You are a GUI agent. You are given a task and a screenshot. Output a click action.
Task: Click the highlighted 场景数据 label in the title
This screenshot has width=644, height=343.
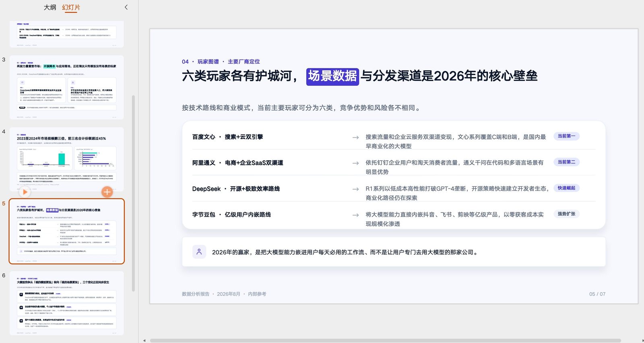point(332,76)
